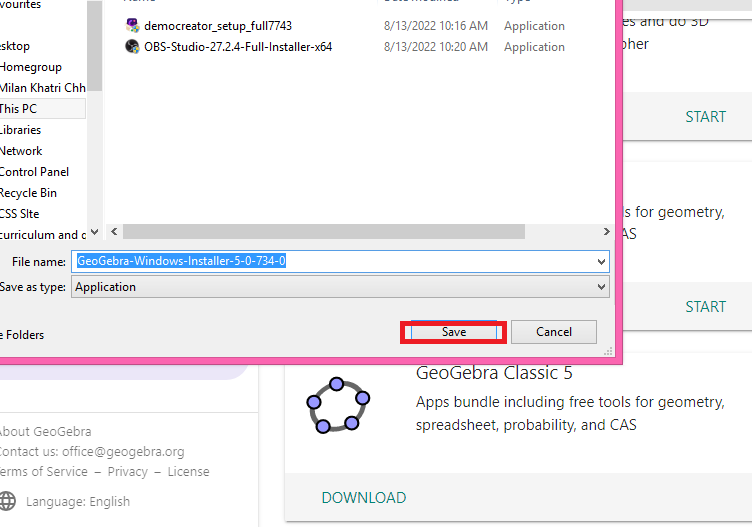This screenshot has height=527, width=752.
Task: Click the GeoGebra Classic 5 pentagon logo
Action: pyautogui.click(x=338, y=405)
